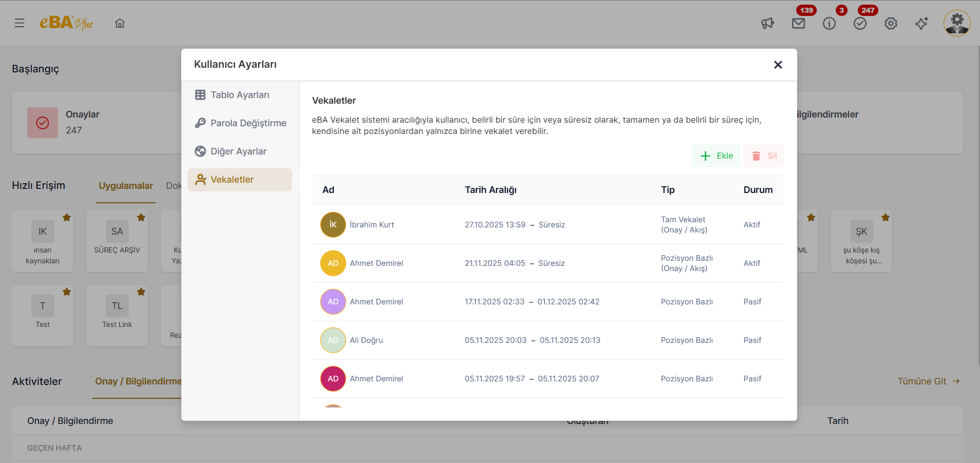Click the Ekle add button
This screenshot has width=980, height=463.
(716, 156)
